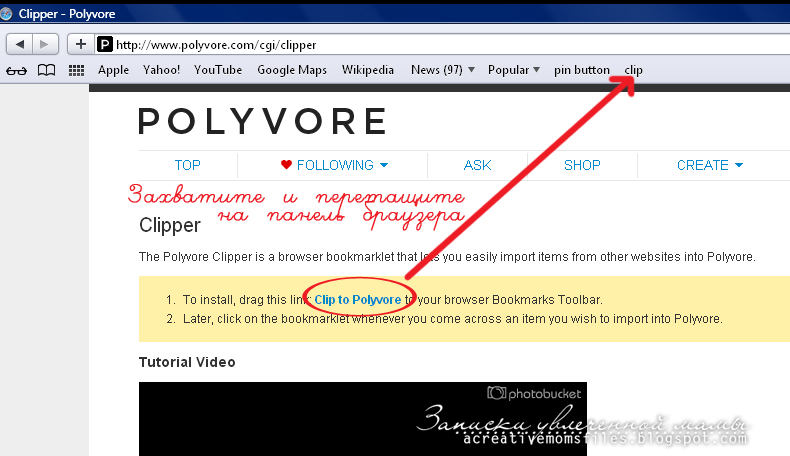Viewport: 790px width, 456px height.
Task: Play the tutorial video thumbnail
Action: coord(363,419)
